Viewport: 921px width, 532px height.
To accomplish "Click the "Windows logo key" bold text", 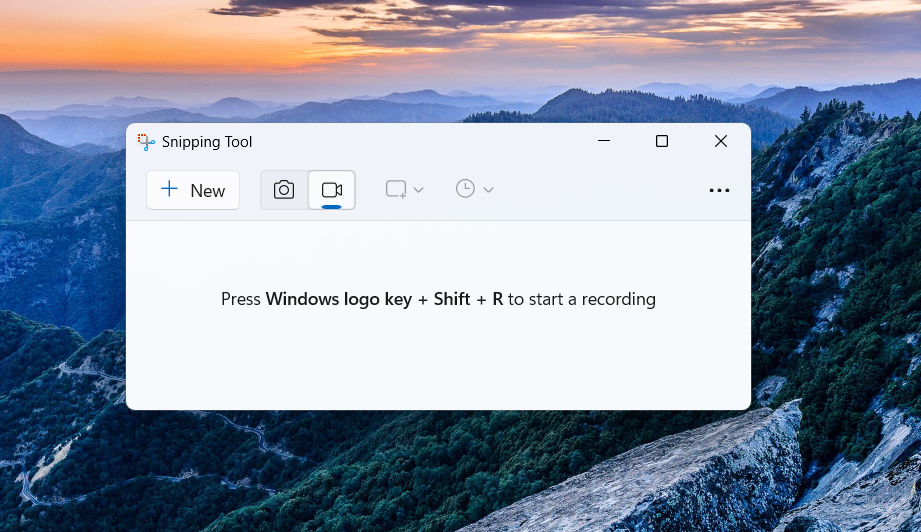I will coord(338,299).
